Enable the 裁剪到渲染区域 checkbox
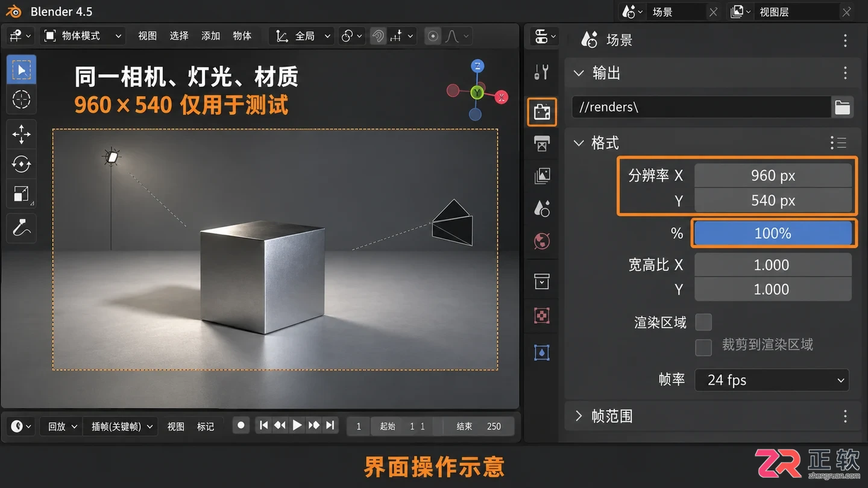Screen dimensions: 868x488 (703, 347)
